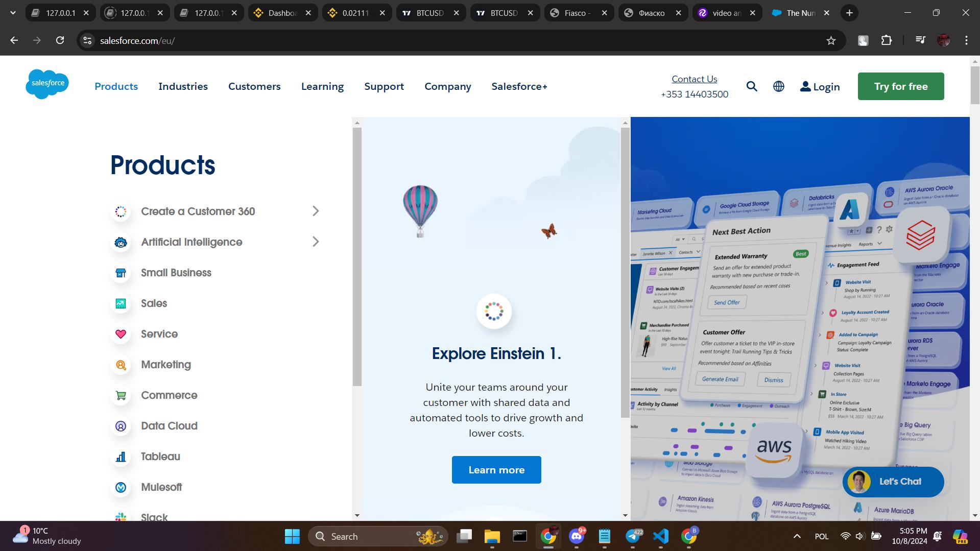Click the Tableau bar chart icon
Viewport: 980px width, 551px height.
tap(121, 457)
